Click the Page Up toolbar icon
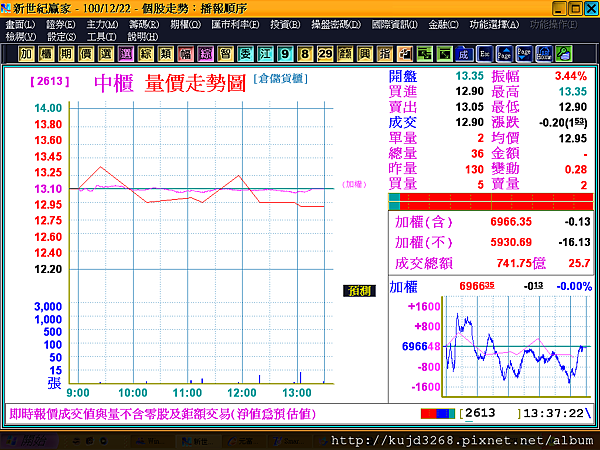This screenshot has width=600, height=450. [x=504, y=54]
